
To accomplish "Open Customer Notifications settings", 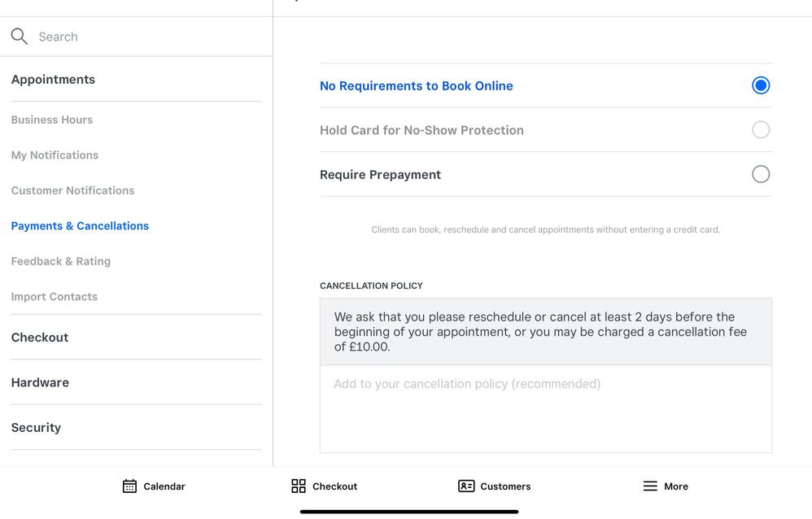I will point(72,190).
